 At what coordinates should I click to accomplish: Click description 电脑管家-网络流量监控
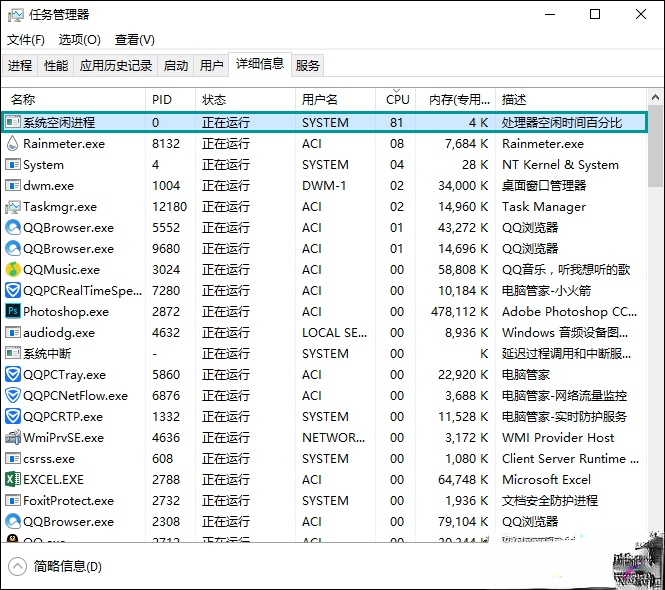(564, 396)
